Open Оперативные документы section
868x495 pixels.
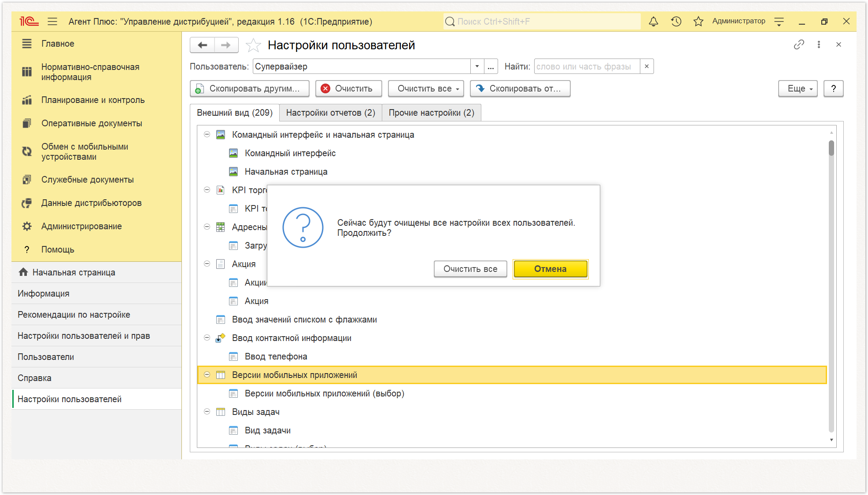96,123
